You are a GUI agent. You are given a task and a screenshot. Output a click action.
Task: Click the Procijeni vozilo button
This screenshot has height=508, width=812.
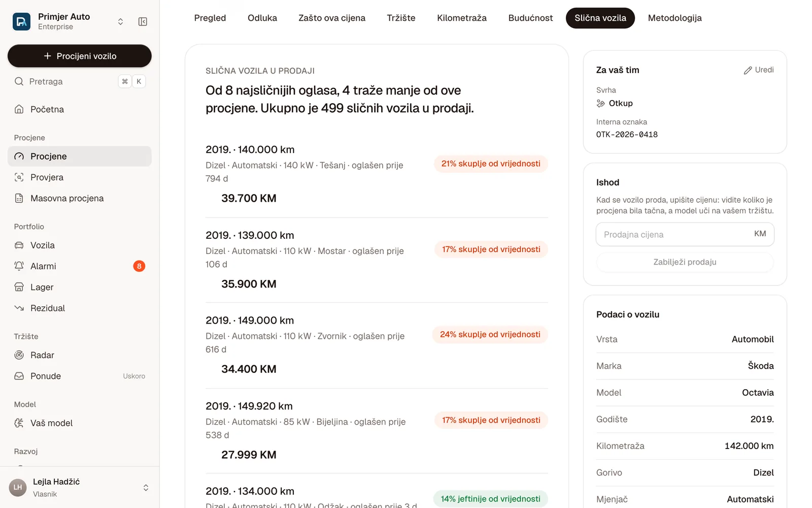click(80, 56)
